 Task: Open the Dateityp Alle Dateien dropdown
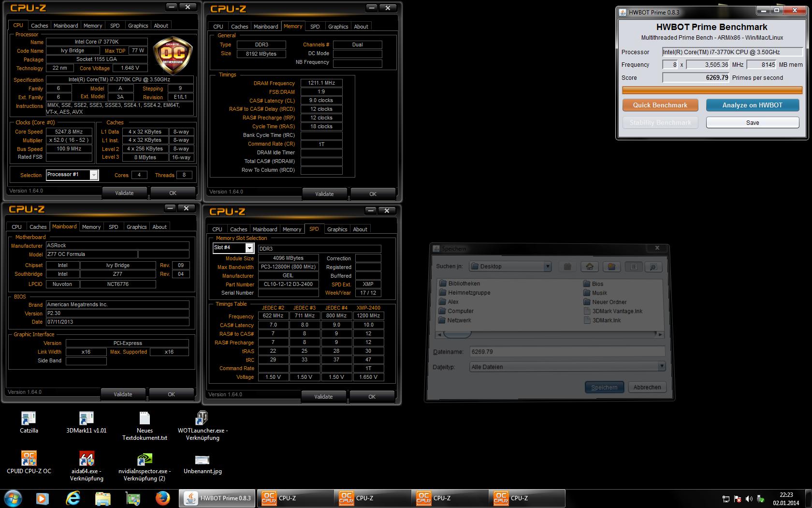(x=661, y=367)
